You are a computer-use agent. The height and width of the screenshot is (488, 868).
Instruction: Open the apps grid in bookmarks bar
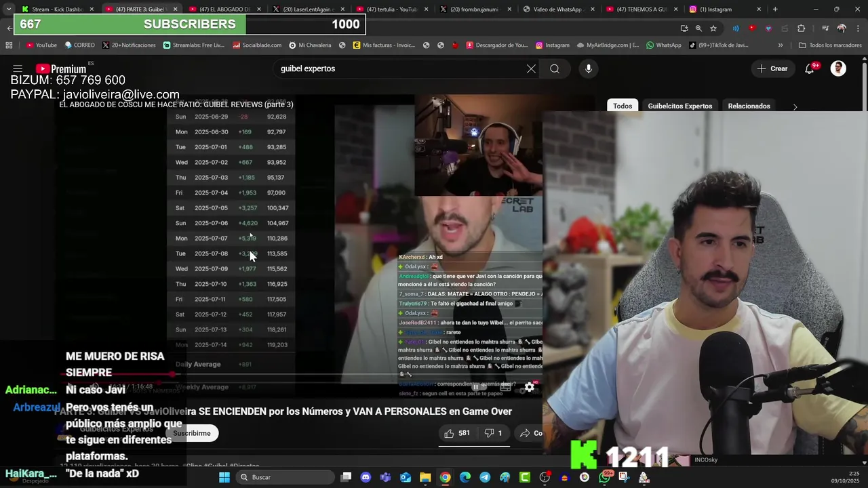point(9,45)
